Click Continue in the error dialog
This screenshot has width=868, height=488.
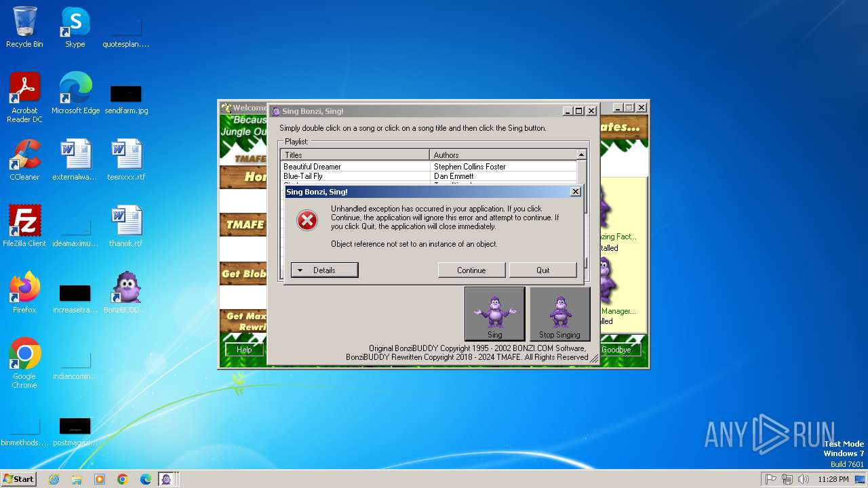[471, 270]
